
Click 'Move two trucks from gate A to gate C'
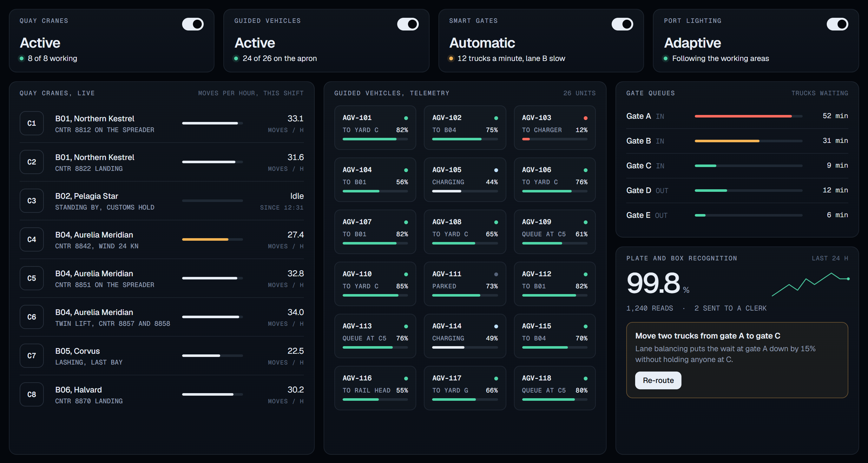pyautogui.click(x=707, y=336)
